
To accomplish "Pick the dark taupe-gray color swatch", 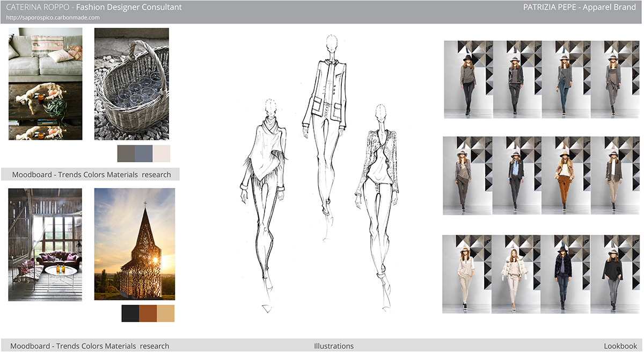I will (126, 153).
